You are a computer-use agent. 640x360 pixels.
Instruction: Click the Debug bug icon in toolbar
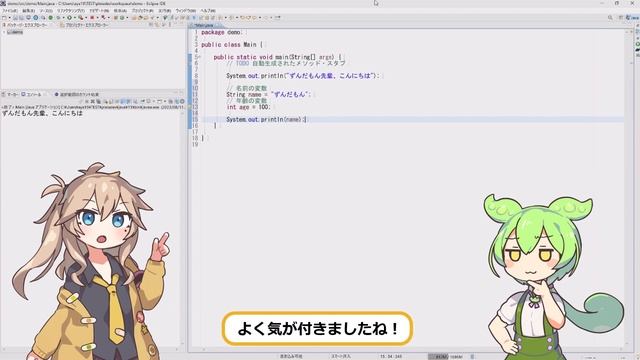(x=58, y=18)
